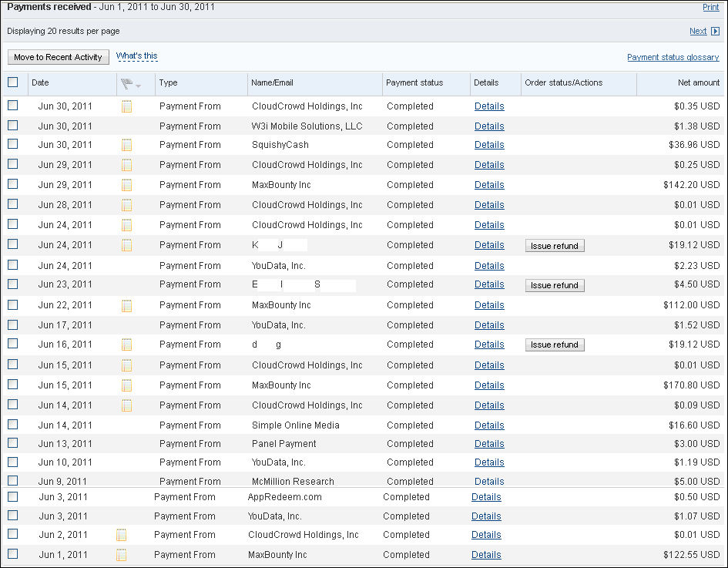Check the MaxBounty $142.20 row checkbox
This screenshot has height=568, width=728.
[x=13, y=184]
